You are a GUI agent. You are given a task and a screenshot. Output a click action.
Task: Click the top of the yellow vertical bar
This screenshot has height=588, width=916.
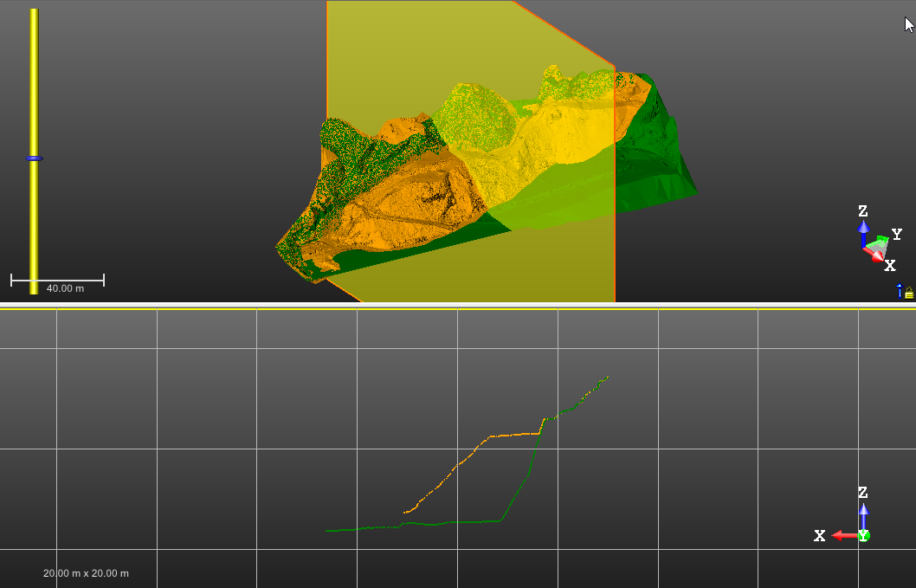(34, 14)
